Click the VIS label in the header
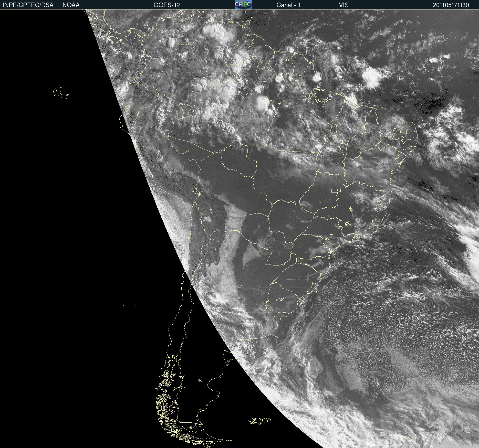The height and width of the screenshot is (448, 479). 344,5
